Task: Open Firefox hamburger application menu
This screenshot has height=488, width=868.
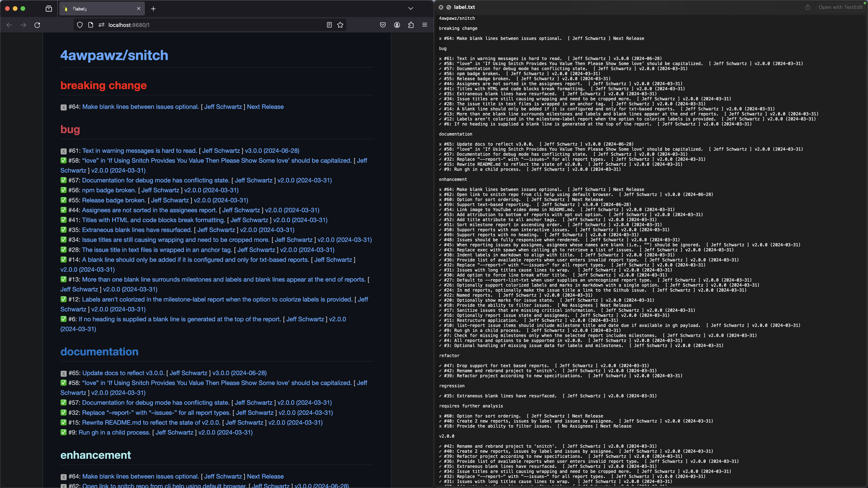Action: tap(425, 25)
